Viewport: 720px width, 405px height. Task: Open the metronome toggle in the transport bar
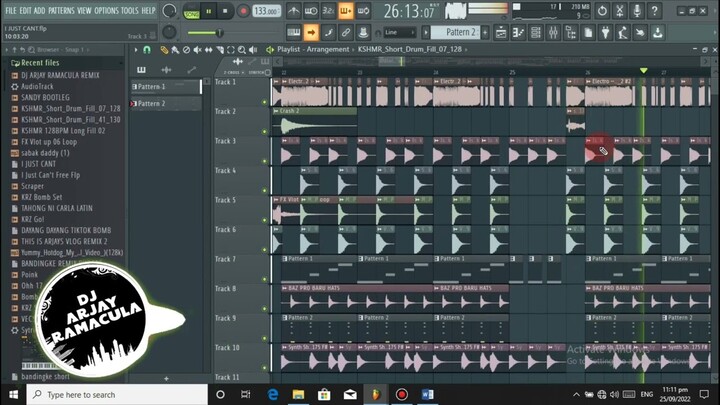(294, 11)
